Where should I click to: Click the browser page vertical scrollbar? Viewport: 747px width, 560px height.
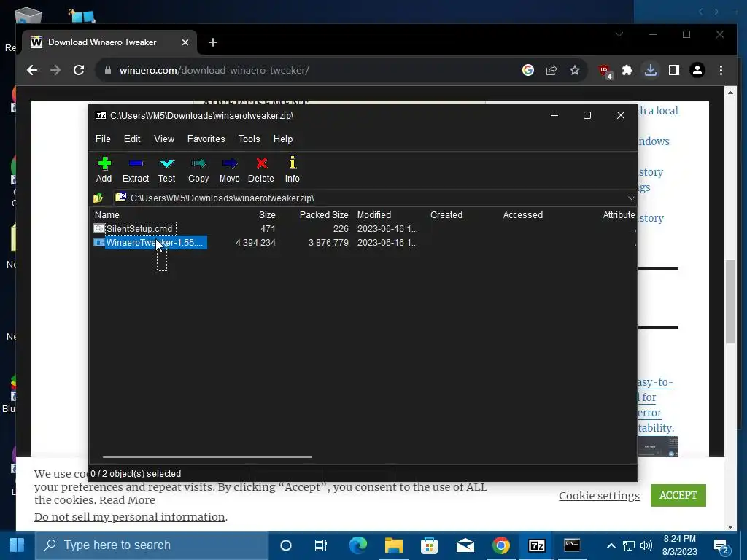(730, 301)
